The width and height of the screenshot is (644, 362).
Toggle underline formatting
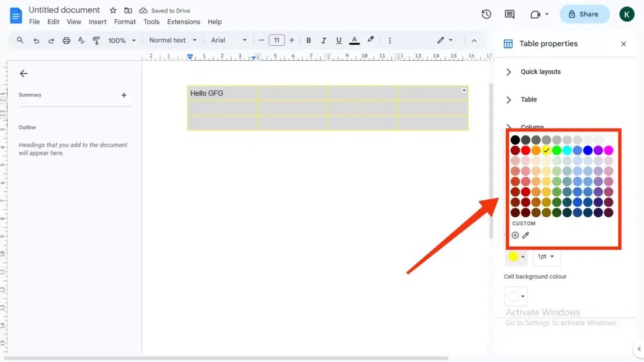[338, 40]
